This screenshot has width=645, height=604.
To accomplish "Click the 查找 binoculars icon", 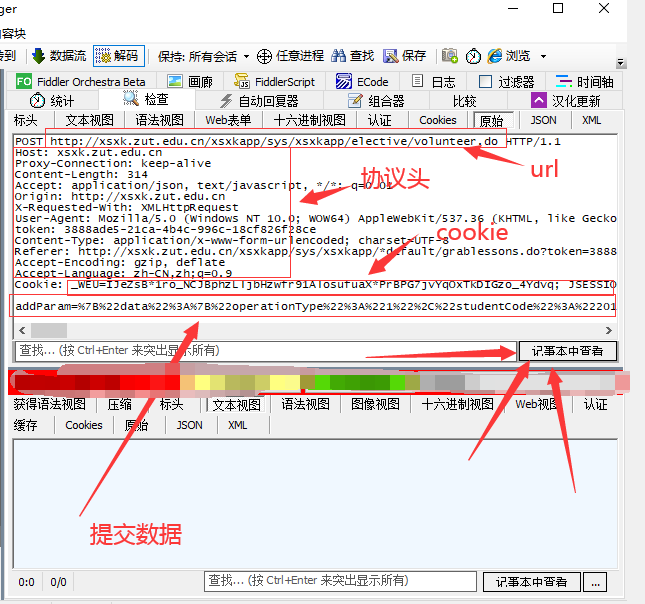I will pyautogui.click(x=339, y=56).
